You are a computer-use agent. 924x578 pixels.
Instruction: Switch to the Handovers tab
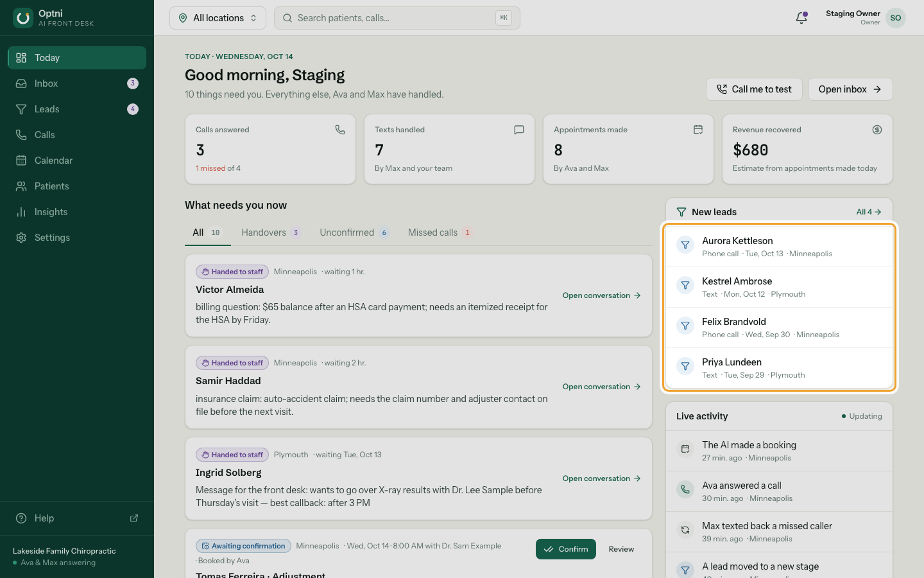pyautogui.click(x=270, y=232)
